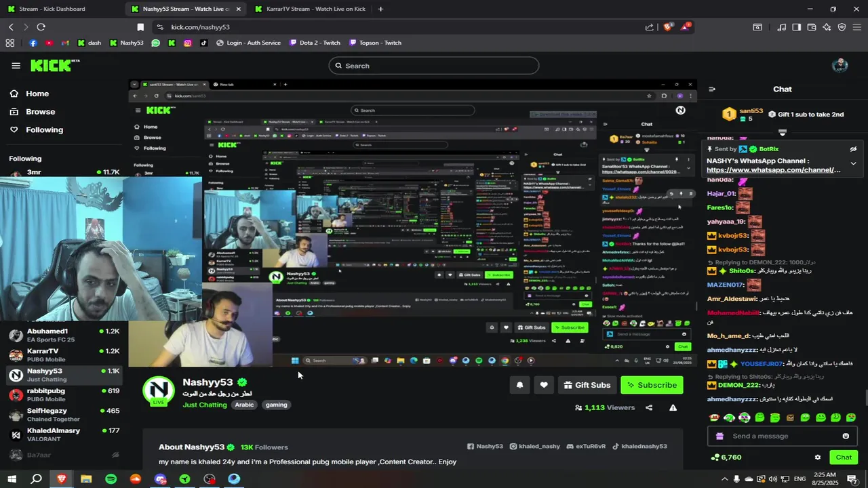Screen dimensions: 868x488
Task: Open Brave Wallet icon
Action: pyautogui.click(x=812, y=27)
